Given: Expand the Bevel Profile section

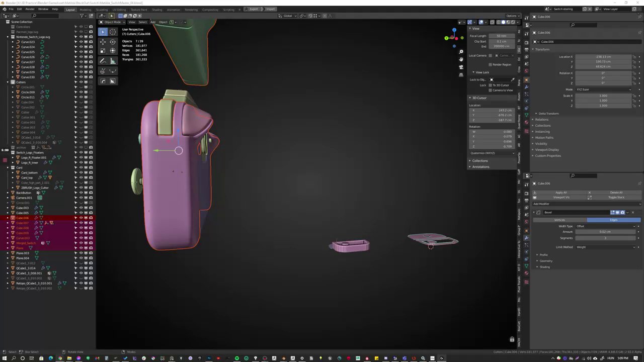Looking at the screenshot, I should 543,255.
